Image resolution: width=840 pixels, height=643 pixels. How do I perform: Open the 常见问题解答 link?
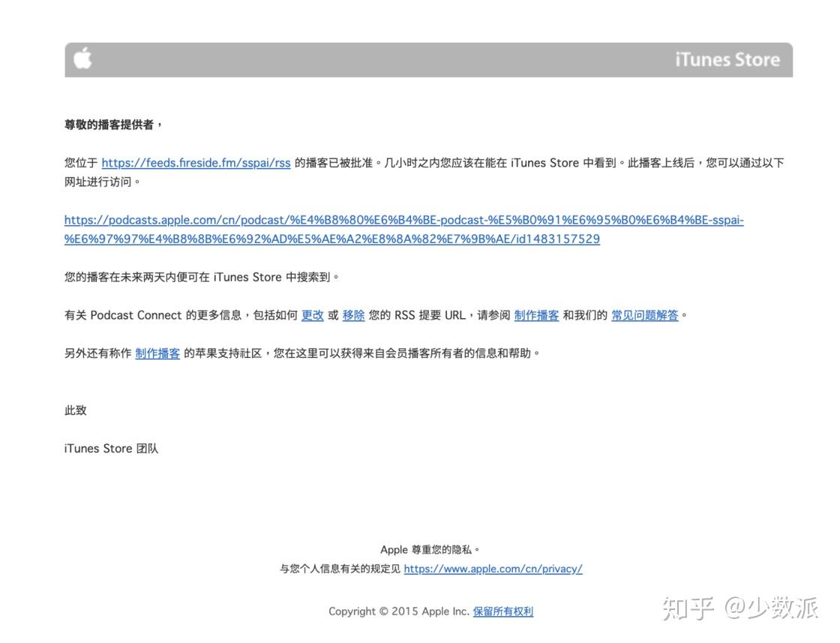(644, 315)
